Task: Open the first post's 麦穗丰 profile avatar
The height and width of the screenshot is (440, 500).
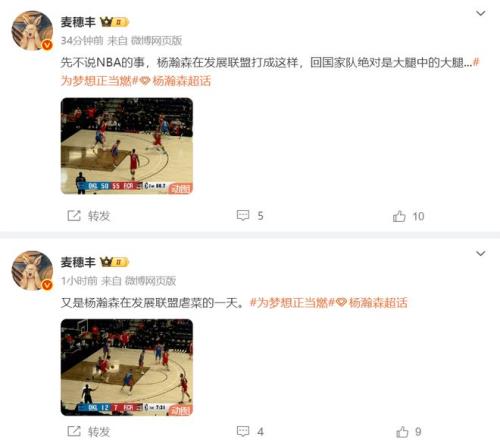Action: (32, 31)
